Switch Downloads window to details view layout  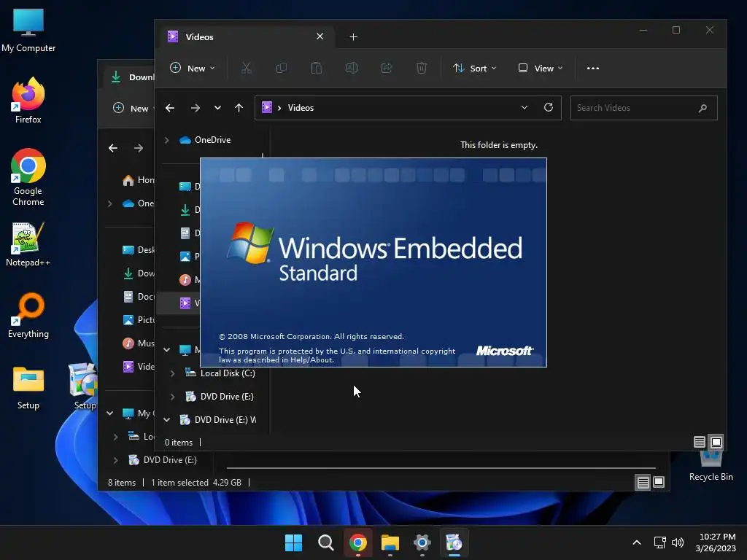[643, 483]
